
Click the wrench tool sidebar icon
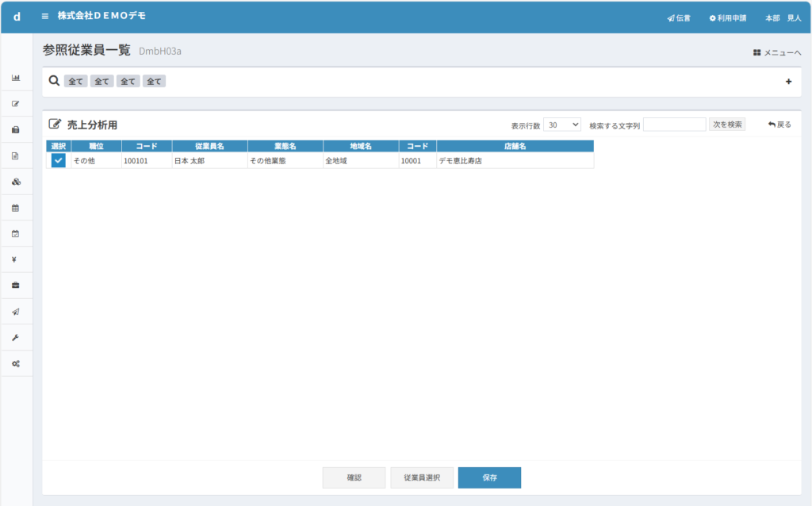pyautogui.click(x=16, y=337)
